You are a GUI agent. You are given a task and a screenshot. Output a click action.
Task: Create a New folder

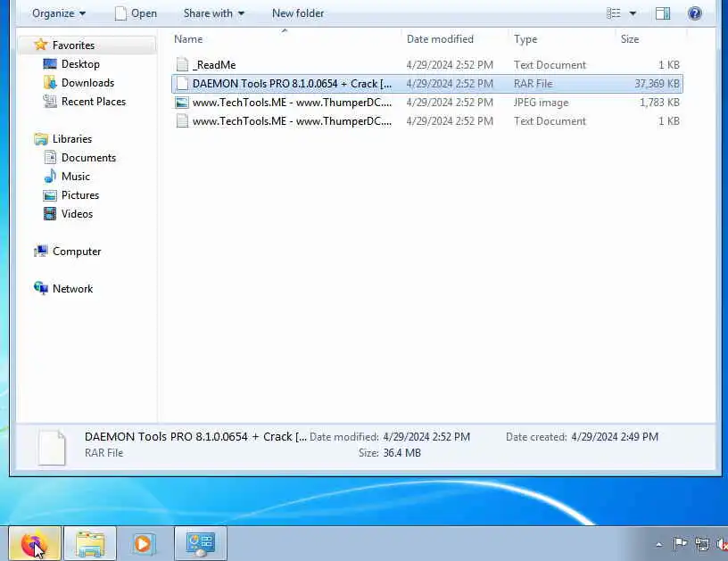pyautogui.click(x=298, y=13)
